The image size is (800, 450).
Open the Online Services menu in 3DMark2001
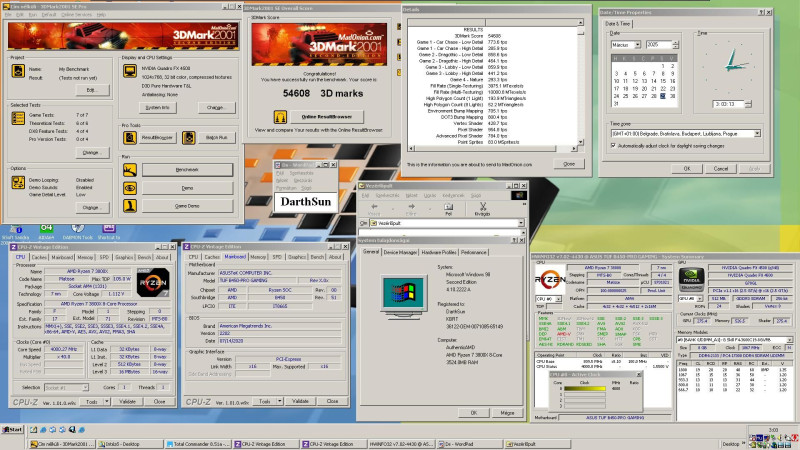pos(77,15)
